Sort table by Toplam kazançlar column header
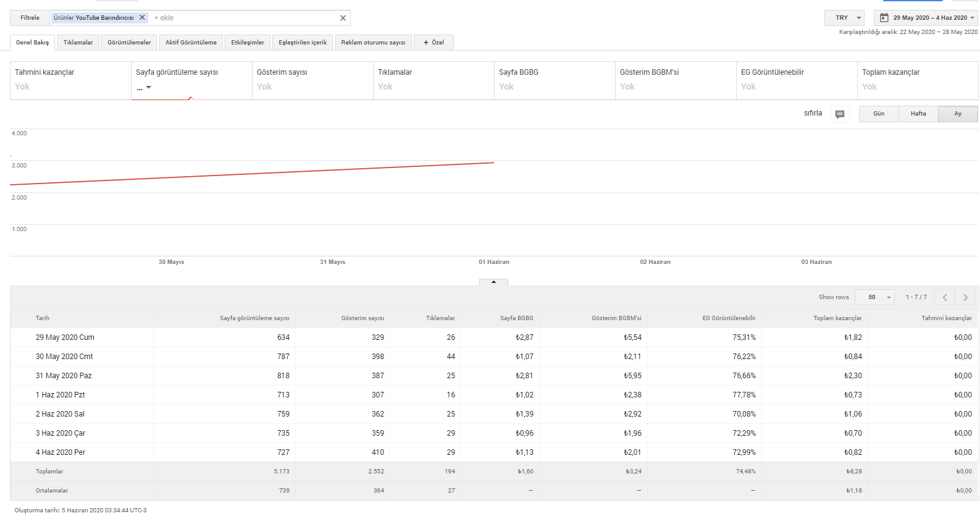 click(x=837, y=318)
